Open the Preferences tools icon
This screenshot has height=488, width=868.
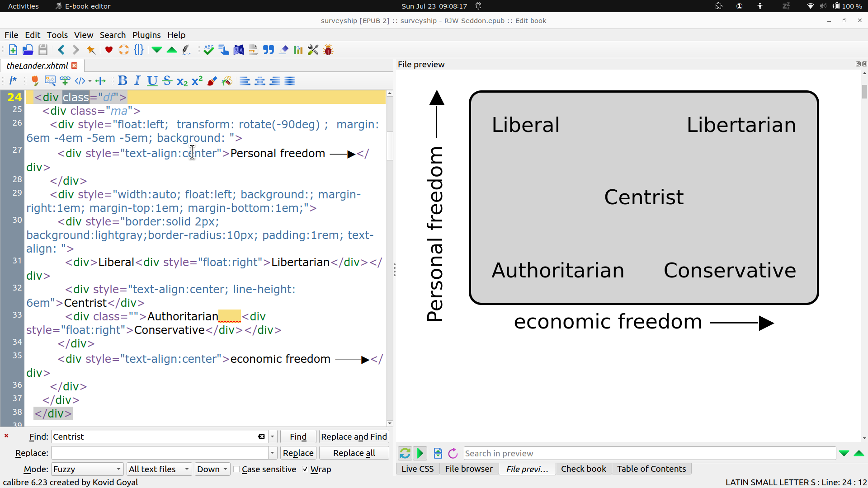[313, 50]
